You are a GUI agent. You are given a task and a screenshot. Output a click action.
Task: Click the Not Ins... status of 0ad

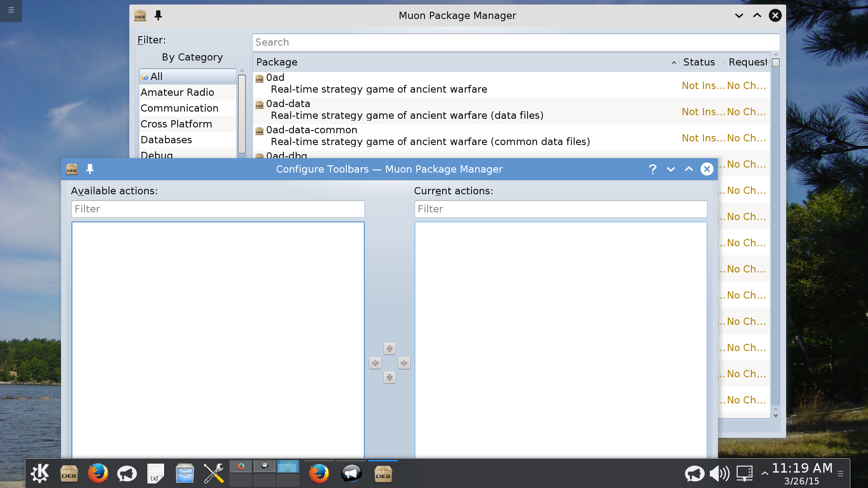(x=703, y=86)
